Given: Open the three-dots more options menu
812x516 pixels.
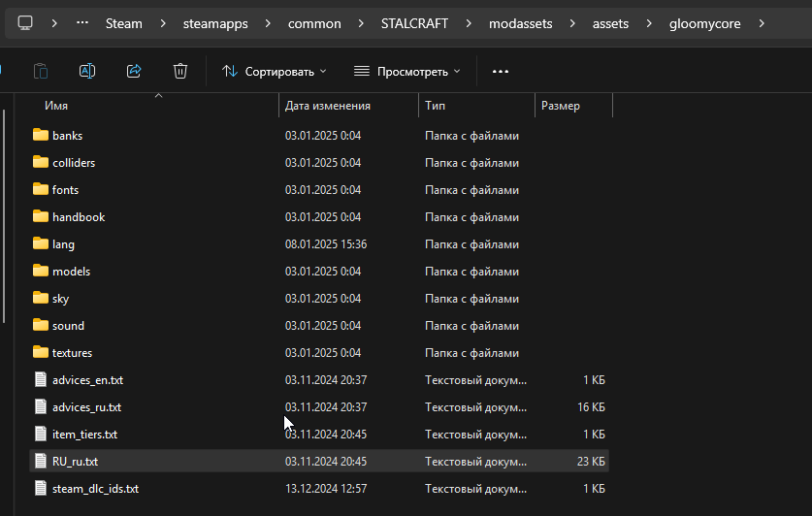Looking at the screenshot, I should (501, 71).
